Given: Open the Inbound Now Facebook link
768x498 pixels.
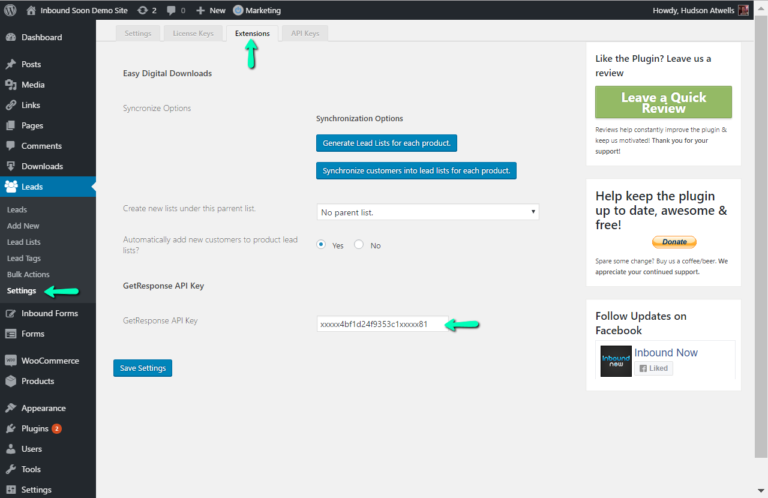Looking at the screenshot, I should [666, 353].
